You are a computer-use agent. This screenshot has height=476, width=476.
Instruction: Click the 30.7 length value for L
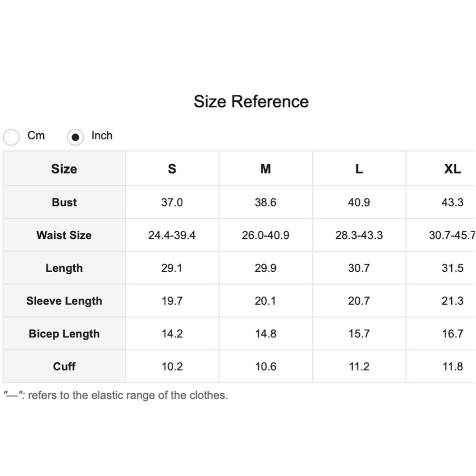359,268
